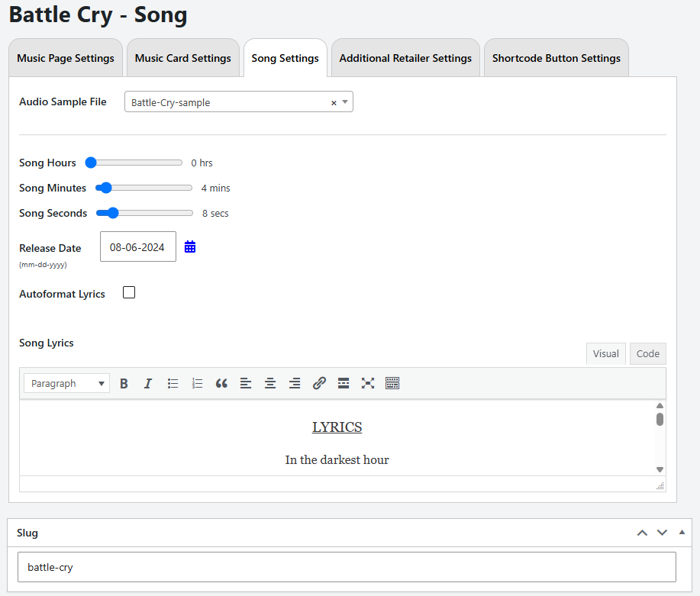Click the lyrics editor scrollbar down arrow
The height and width of the screenshot is (596, 700).
pos(660,469)
